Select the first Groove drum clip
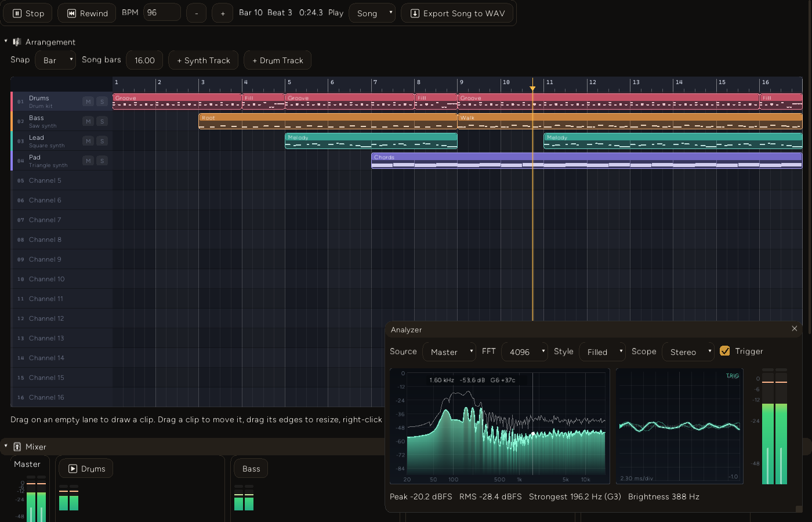Screen dimensions: 812x522 pos(177,101)
